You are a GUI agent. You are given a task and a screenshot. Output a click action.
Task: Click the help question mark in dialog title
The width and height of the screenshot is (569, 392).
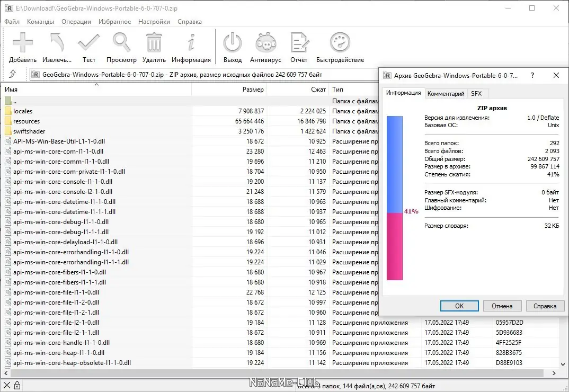(x=532, y=75)
